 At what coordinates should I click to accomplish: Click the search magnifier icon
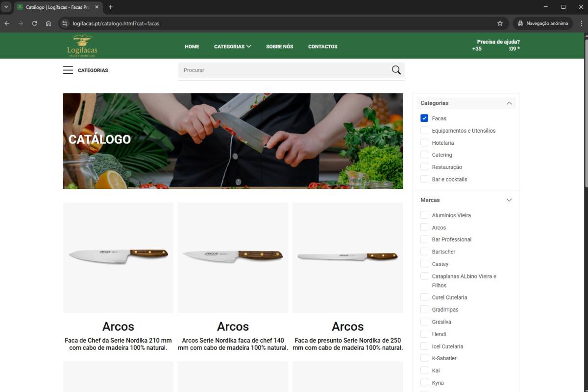point(396,70)
